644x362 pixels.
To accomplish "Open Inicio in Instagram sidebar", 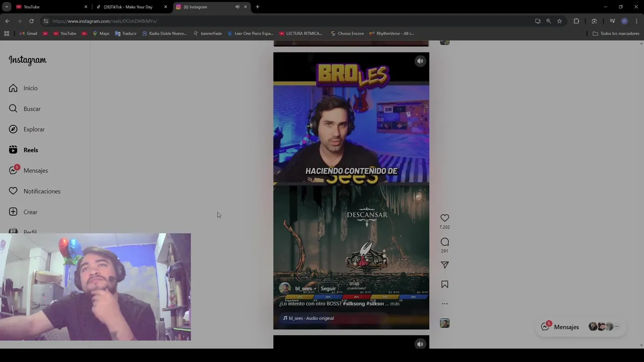I will (23, 88).
